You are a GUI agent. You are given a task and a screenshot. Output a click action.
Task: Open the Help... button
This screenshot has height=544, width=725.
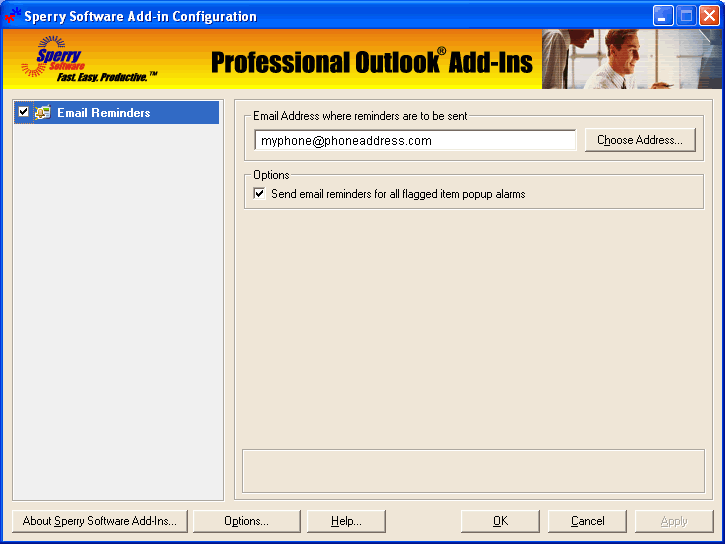(x=346, y=521)
